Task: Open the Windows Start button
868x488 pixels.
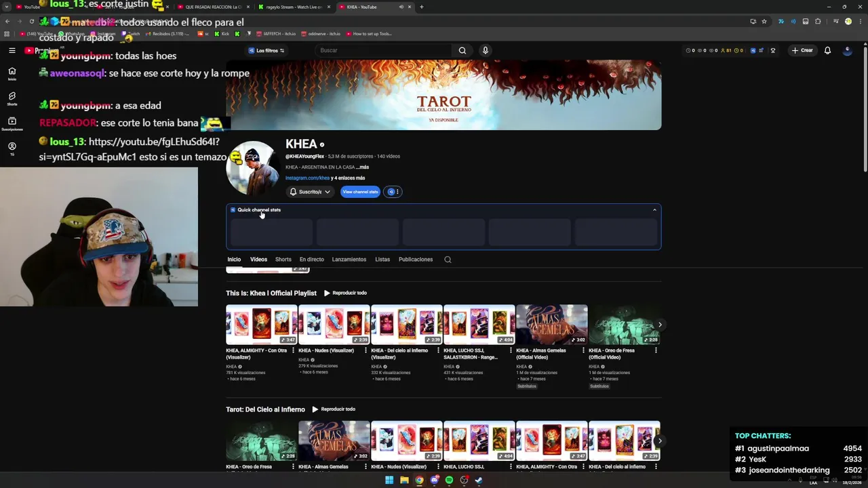Action: pos(389,480)
